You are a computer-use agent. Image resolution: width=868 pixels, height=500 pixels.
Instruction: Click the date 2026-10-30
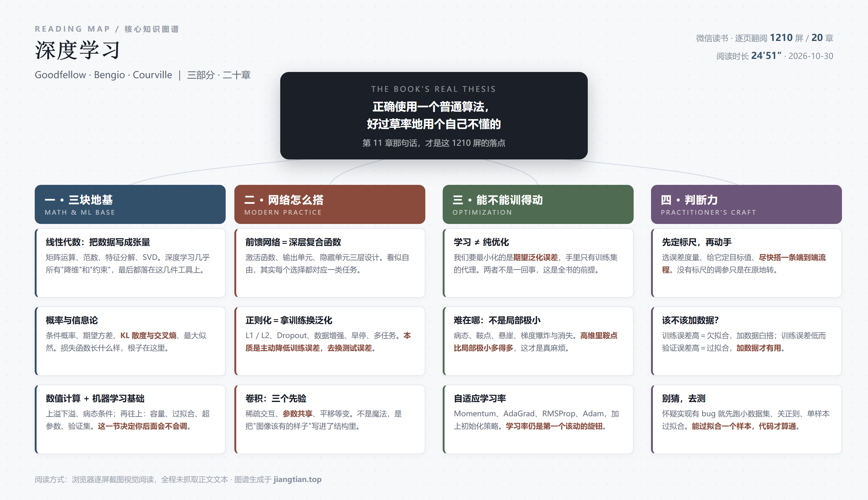[x=811, y=56]
